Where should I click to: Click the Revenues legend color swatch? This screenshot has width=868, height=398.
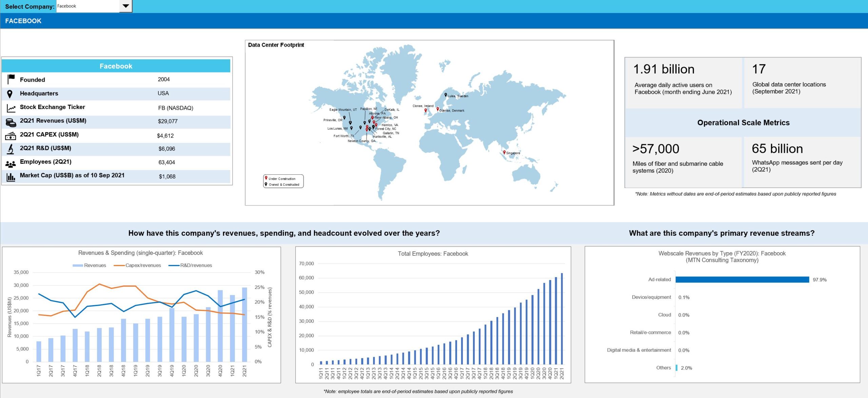[x=78, y=266]
